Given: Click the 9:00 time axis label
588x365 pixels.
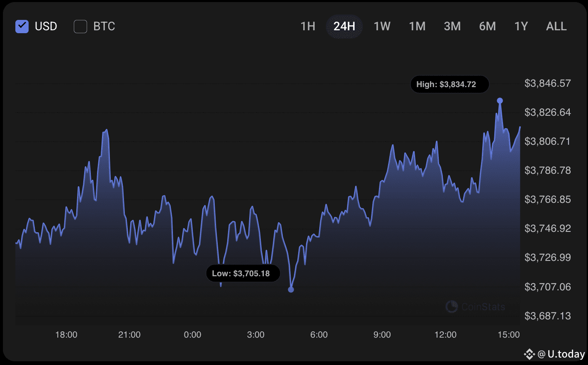Looking at the screenshot, I should [x=382, y=335].
